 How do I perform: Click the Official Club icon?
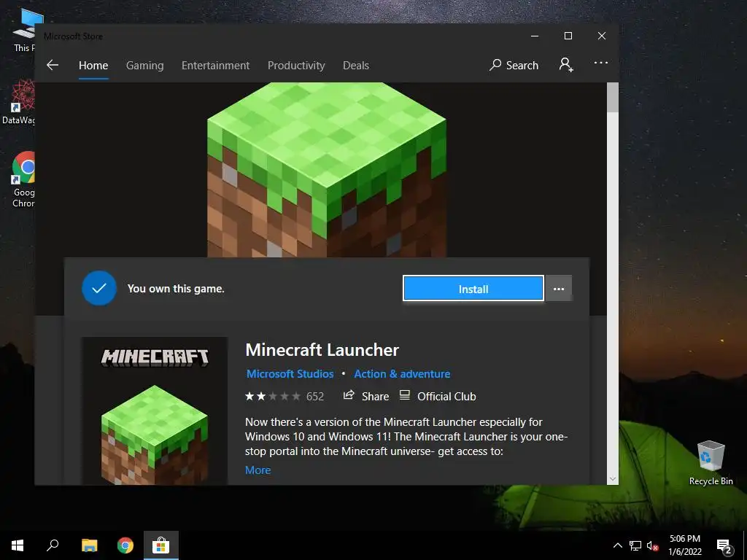click(x=404, y=395)
